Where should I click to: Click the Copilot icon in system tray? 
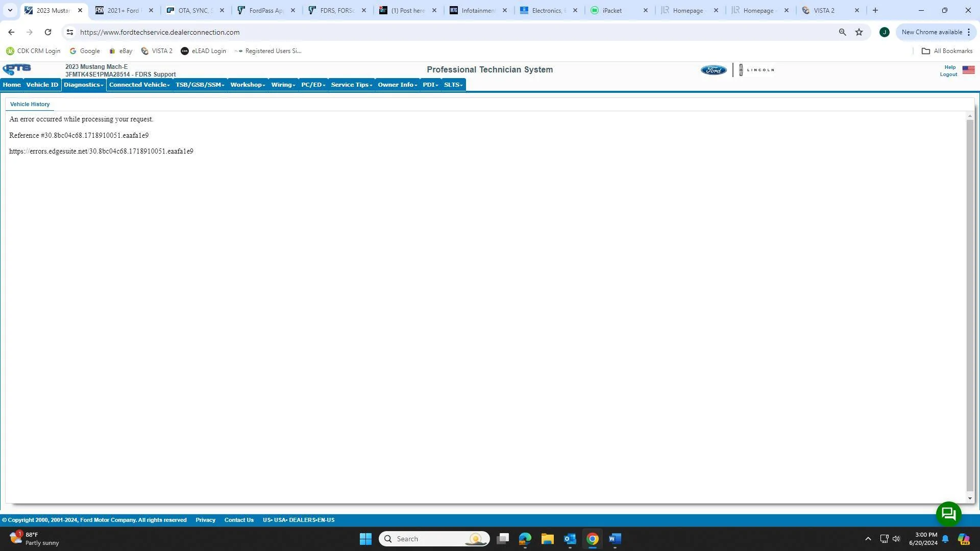tap(964, 539)
